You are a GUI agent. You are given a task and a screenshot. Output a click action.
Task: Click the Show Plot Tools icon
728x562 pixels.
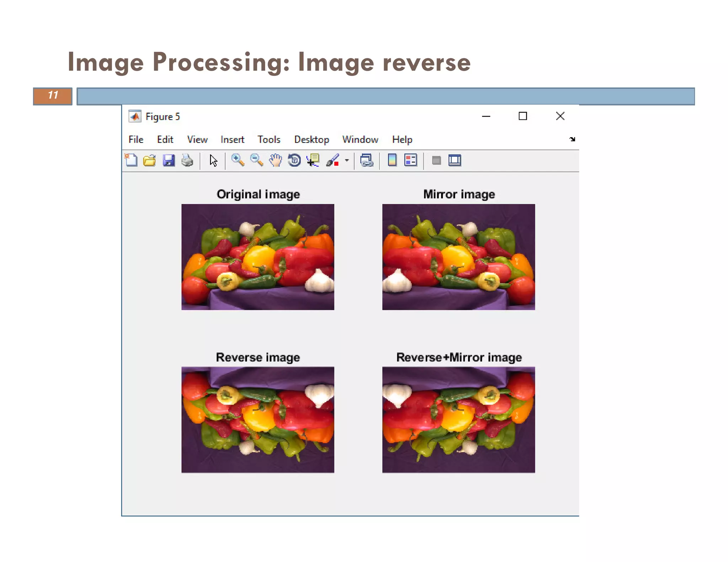click(455, 161)
